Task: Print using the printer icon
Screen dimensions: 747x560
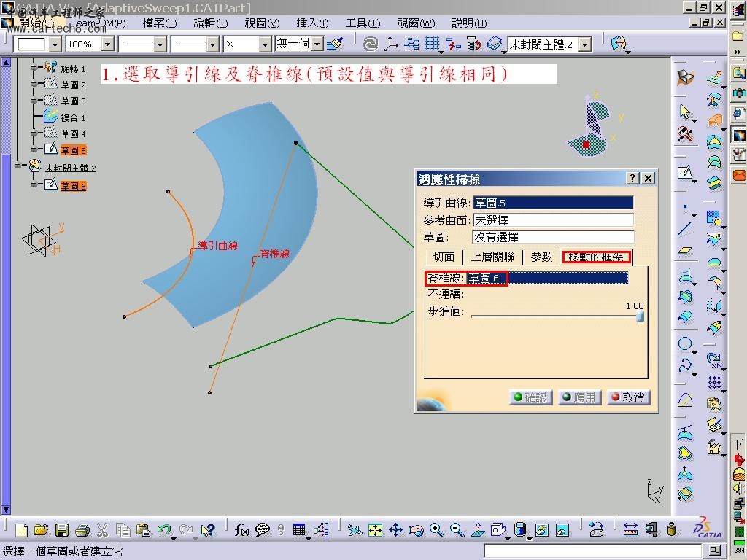Action: [x=82, y=530]
